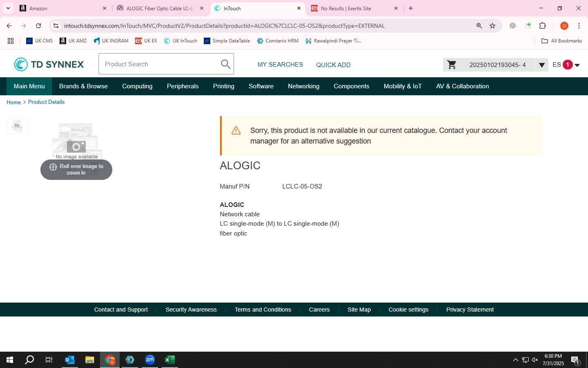Image resolution: width=588 pixels, height=368 pixels.
Task: Open All Bookmarks folder
Action: (561, 41)
